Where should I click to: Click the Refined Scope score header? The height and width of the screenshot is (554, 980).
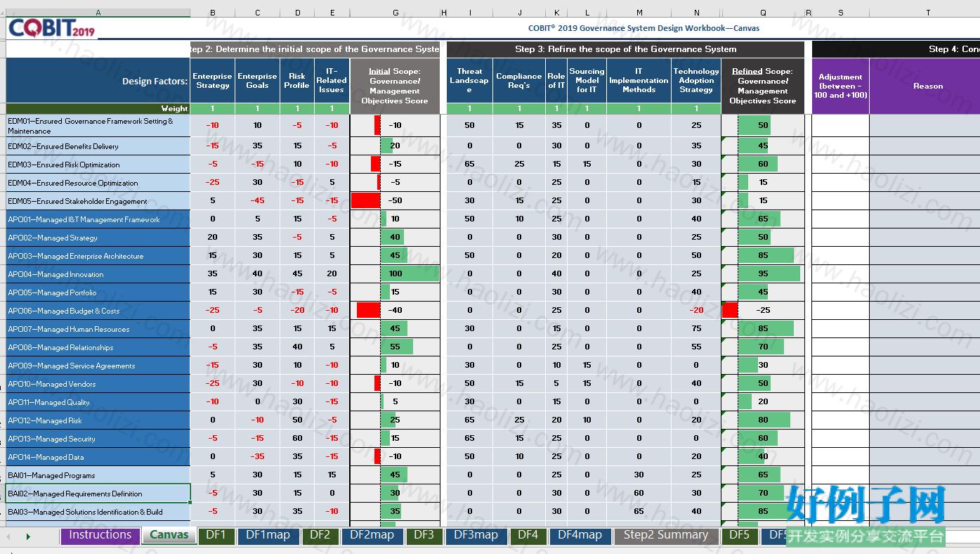click(x=763, y=86)
